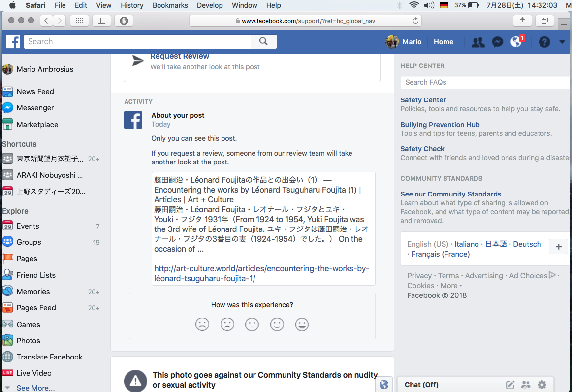Open Safety Center link
The image size is (572, 392).
pos(423,100)
